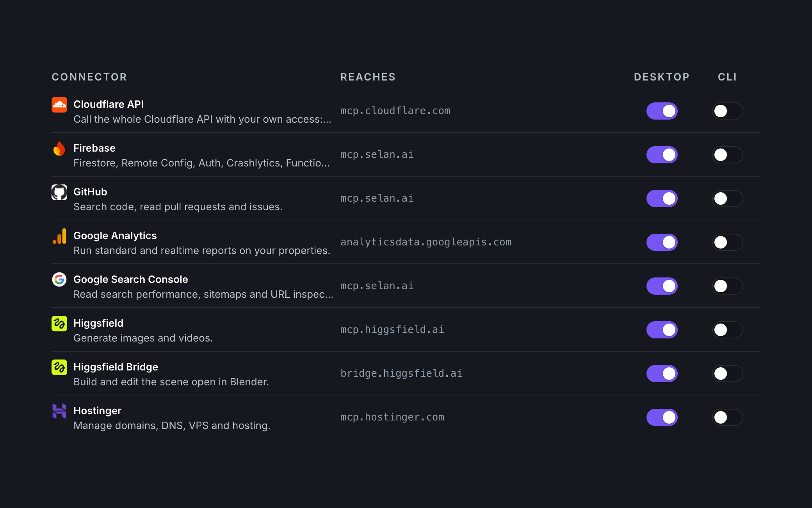Click the CONNECTOR column header
Screen dimensions: 812x508
(89, 77)
